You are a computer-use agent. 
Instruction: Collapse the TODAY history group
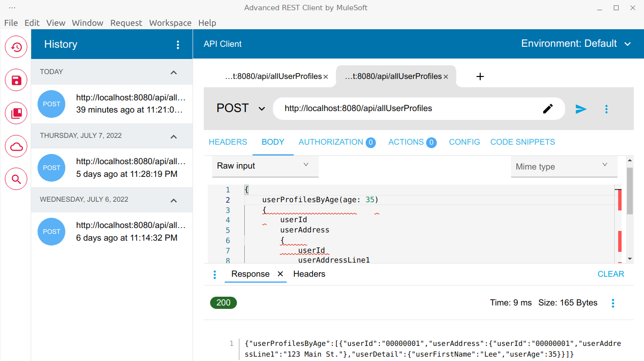(174, 73)
